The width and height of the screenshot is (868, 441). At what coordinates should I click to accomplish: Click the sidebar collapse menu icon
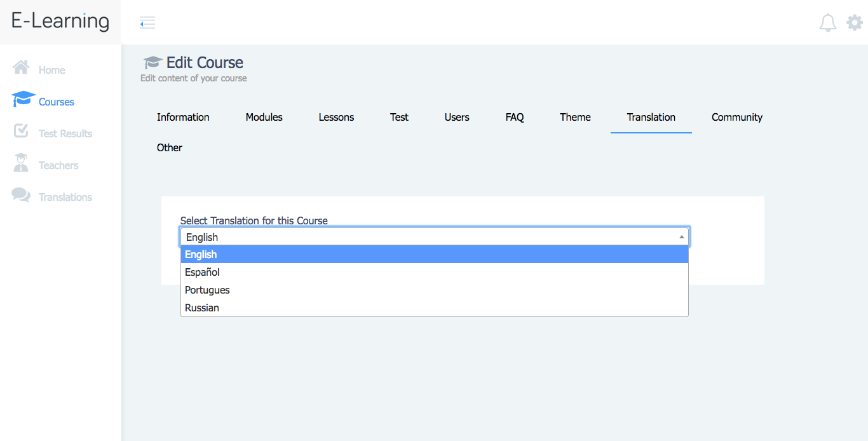coord(147,23)
